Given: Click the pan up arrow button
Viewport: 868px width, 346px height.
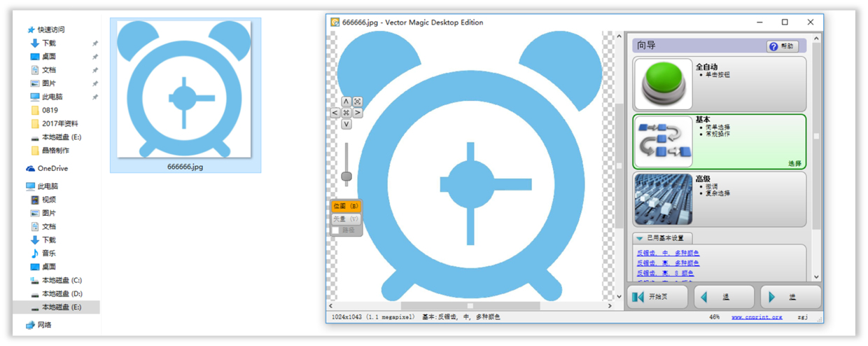Looking at the screenshot, I should (x=346, y=102).
